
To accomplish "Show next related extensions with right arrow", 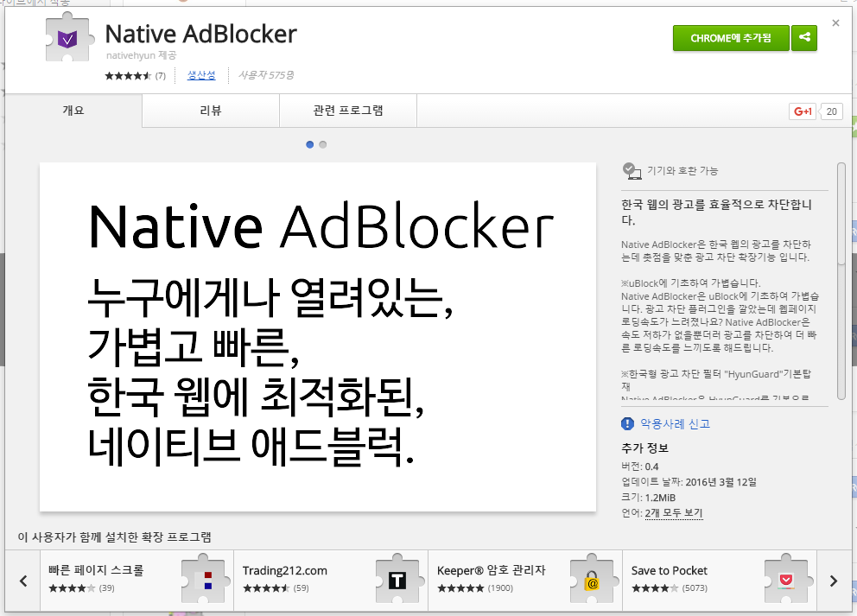I will pos(834,581).
